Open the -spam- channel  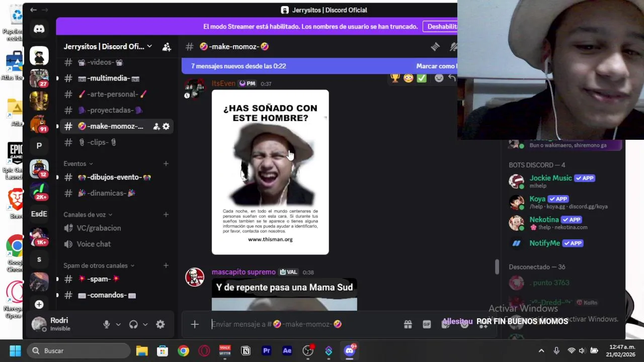point(116,279)
